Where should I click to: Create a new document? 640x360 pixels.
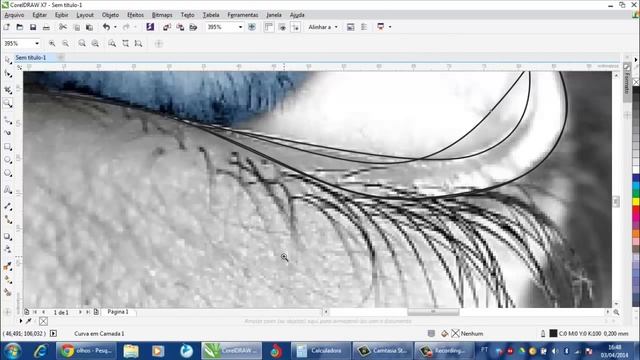7,27
